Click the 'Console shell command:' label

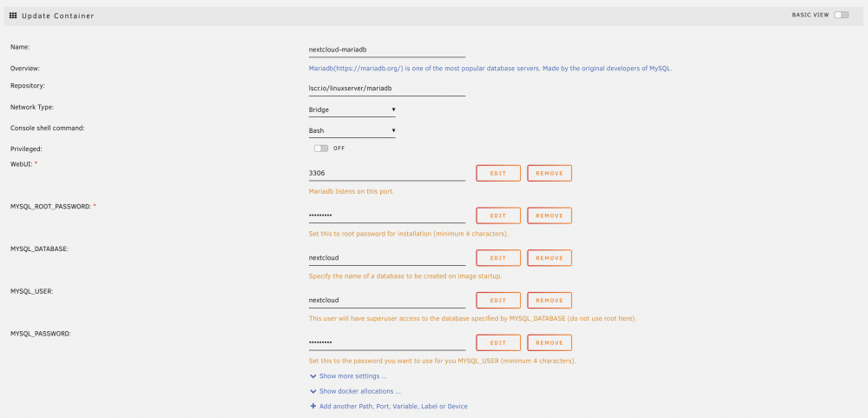click(x=48, y=128)
